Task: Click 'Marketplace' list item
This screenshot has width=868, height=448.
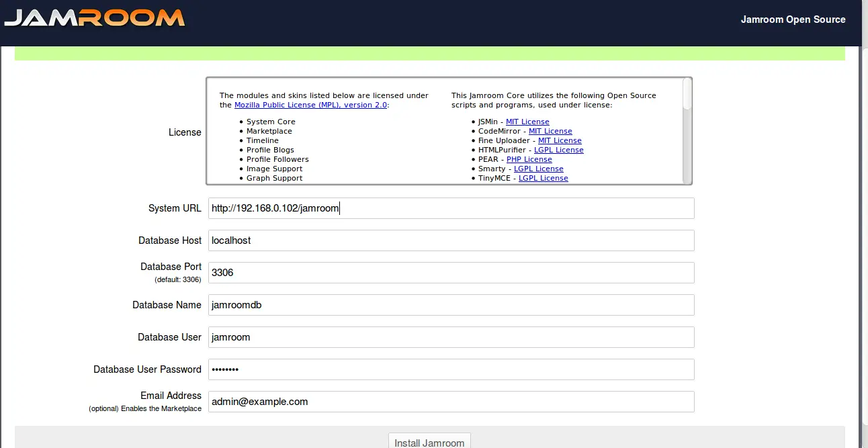Action: (x=269, y=131)
